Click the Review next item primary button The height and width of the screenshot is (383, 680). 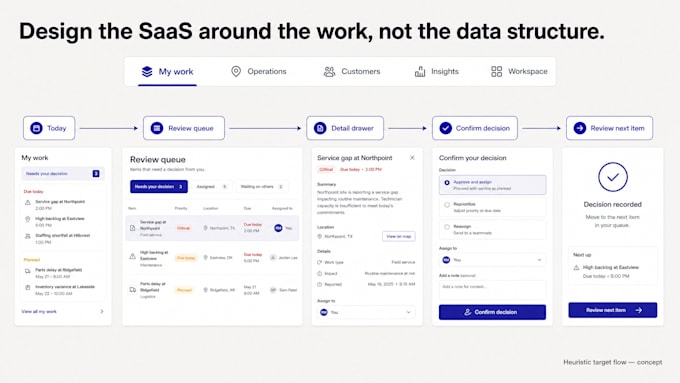click(613, 310)
